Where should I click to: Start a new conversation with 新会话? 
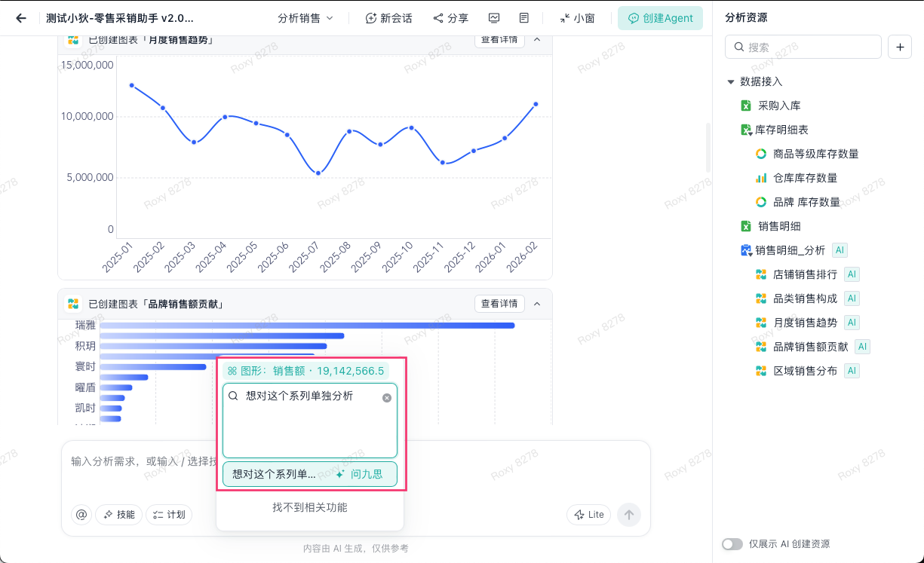click(x=388, y=18)
